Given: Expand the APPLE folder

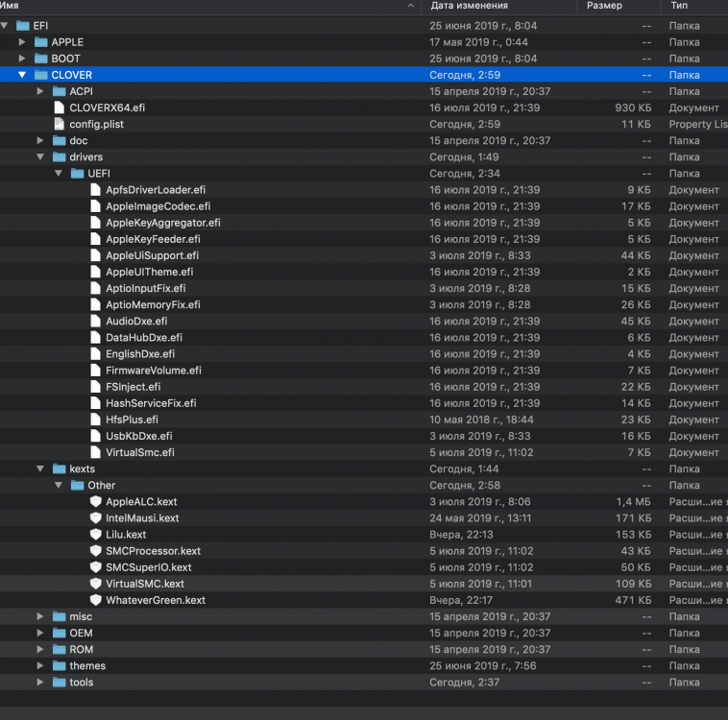Looking at the screenshot, I should coord(22,42).
